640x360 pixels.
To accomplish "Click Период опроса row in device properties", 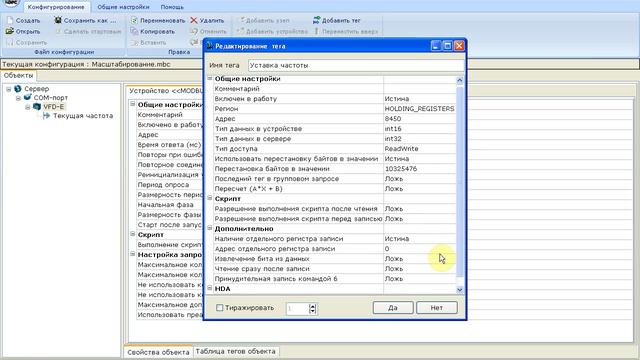I will click(x=169, y=184).
